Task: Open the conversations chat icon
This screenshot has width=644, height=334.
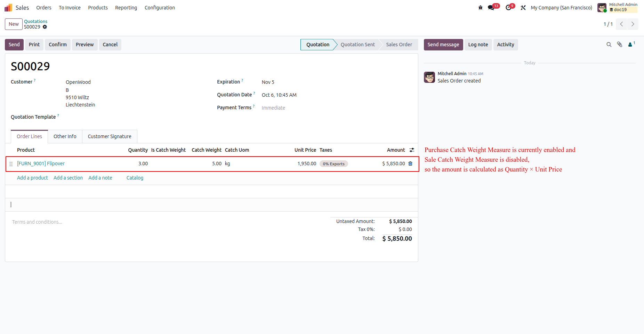Action: [491, 8]
